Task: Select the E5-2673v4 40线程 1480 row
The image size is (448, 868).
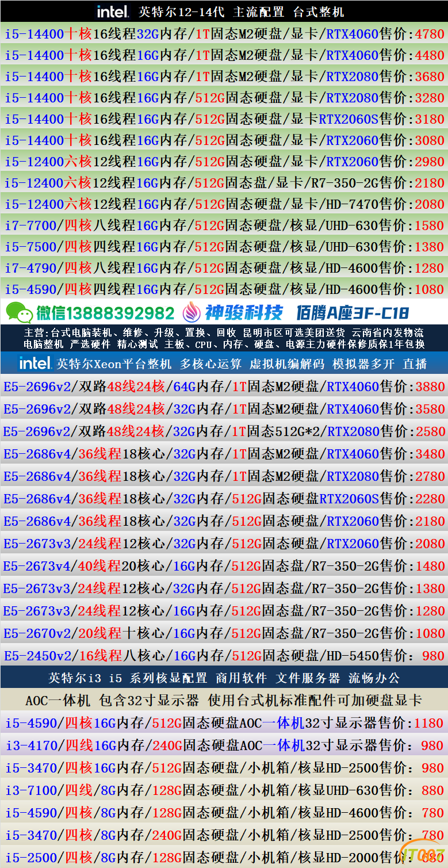Action: (224, 566)
